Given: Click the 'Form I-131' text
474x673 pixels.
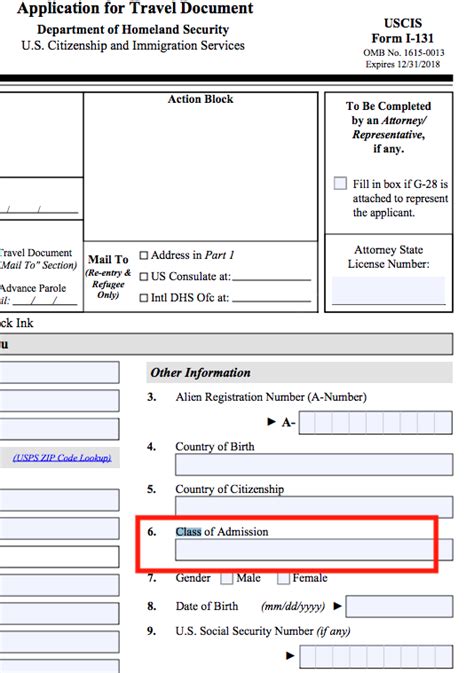Looking at the screenshot, I should pos(403,38).
